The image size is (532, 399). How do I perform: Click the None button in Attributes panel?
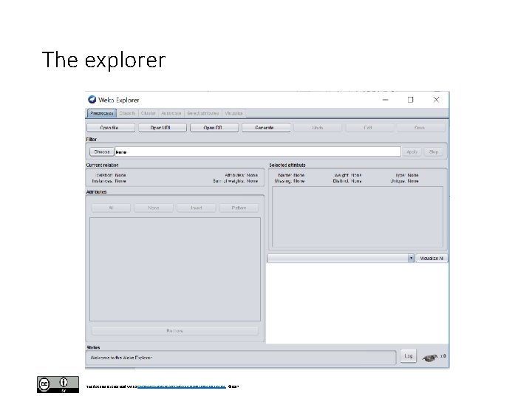154,208
